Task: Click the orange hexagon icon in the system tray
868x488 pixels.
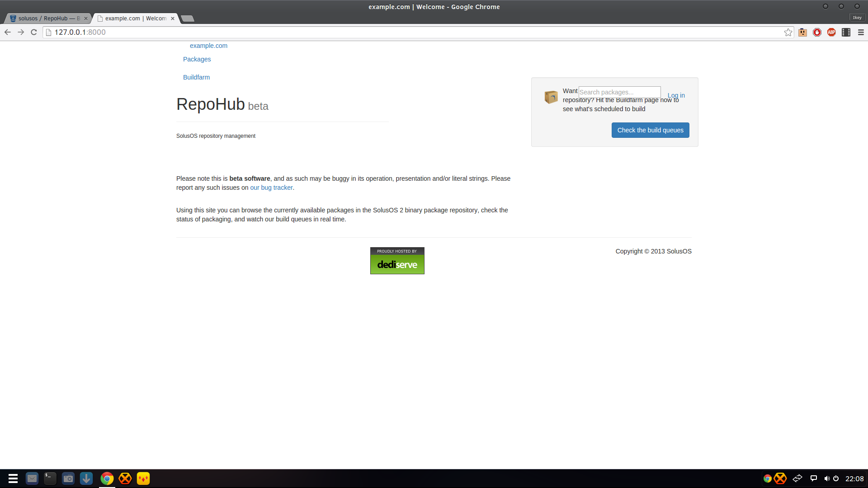Action: (x=780, y=479)
